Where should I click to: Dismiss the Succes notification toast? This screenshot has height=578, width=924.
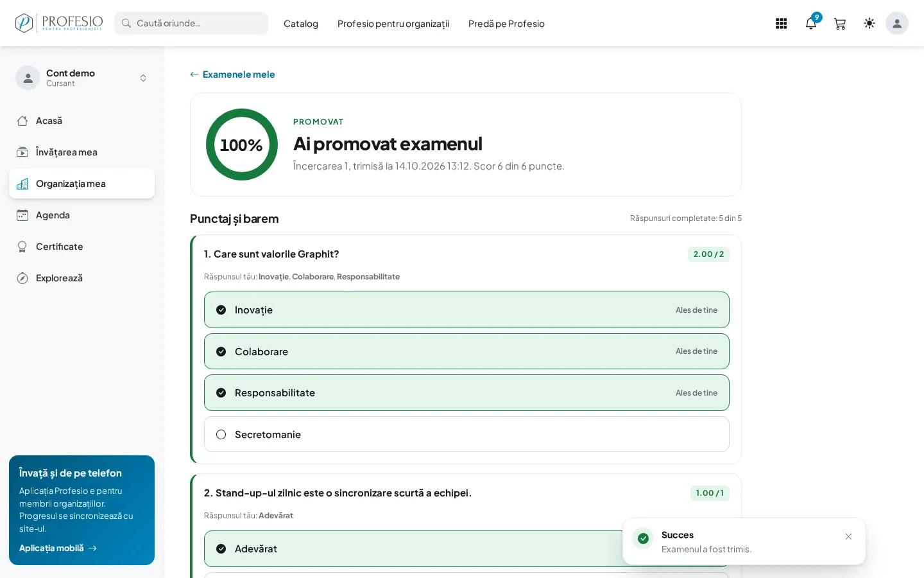pos(848,536)
